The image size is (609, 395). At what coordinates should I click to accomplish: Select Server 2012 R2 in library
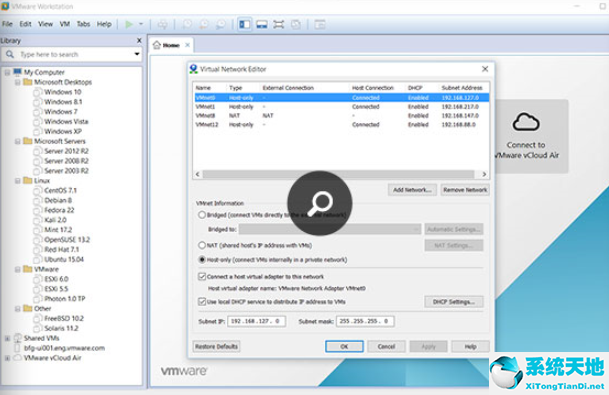66,151
